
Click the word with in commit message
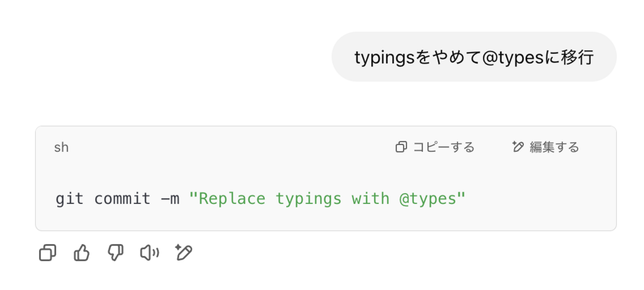click(371, 198)
